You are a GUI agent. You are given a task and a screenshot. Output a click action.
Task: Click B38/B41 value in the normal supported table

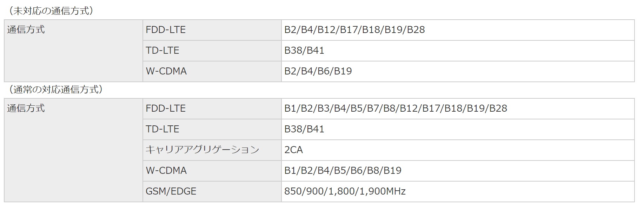[x=304, y=129]
